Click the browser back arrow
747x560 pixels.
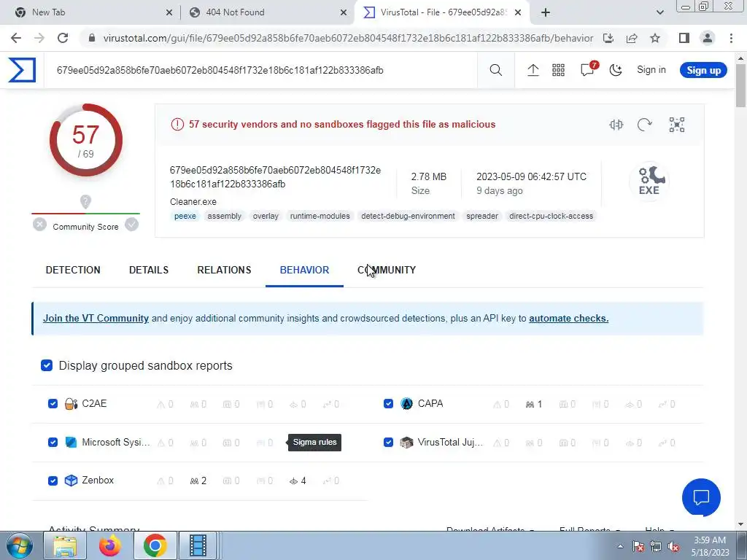[16, 38]
